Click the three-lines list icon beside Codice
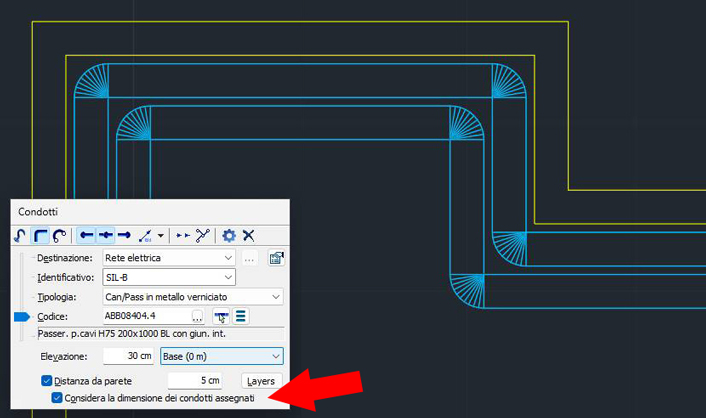The width and height of the screenshot is (706, 418). pos(241,316)
